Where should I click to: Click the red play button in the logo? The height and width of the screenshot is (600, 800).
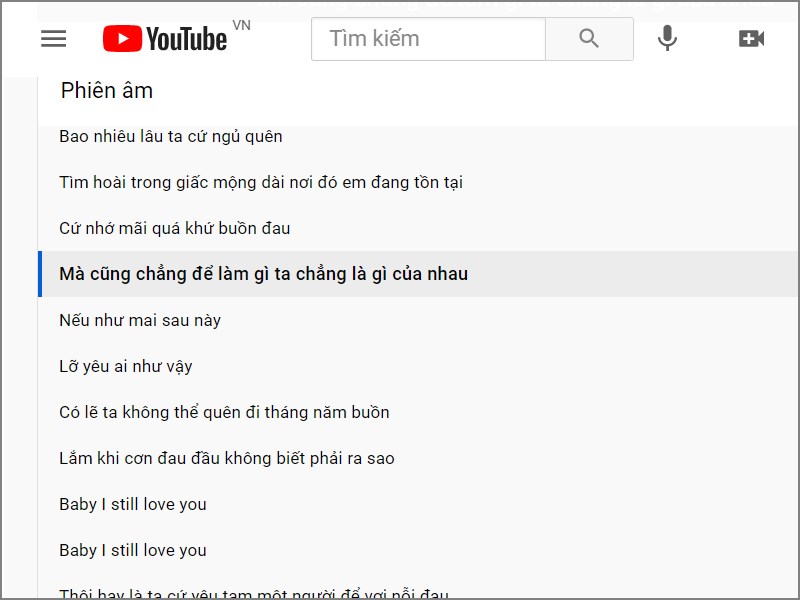(x=122, y=39)
